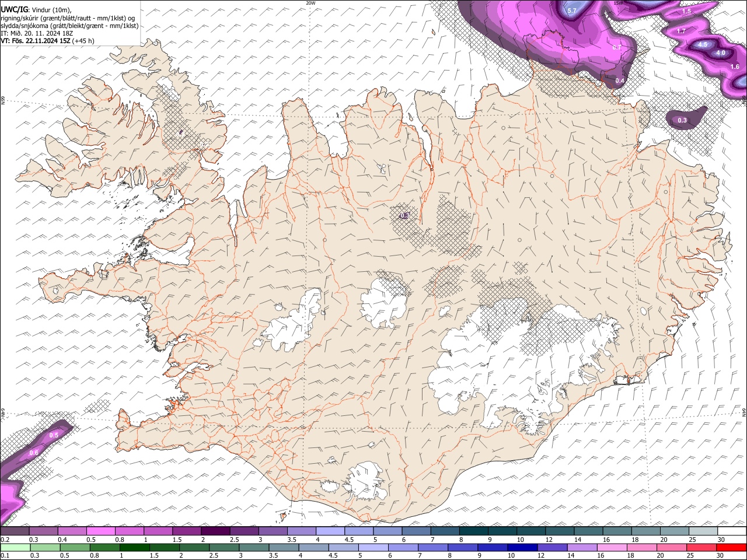
Task: Click the '0.3' label in the central highlands
Action: 404,216
